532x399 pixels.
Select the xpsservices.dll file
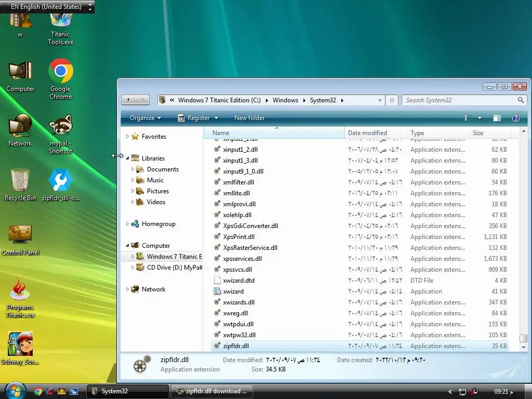point(242,259)
